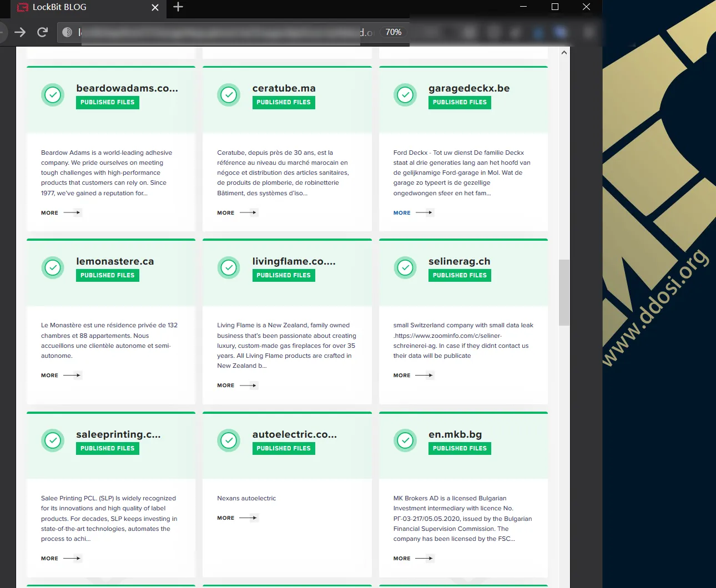The width and height of the screenshot is (716, 588).
Task: Click PUBLISHED FILES badge under garagedeckx.be
Action: pyautogui.click(x=460, y=103)
